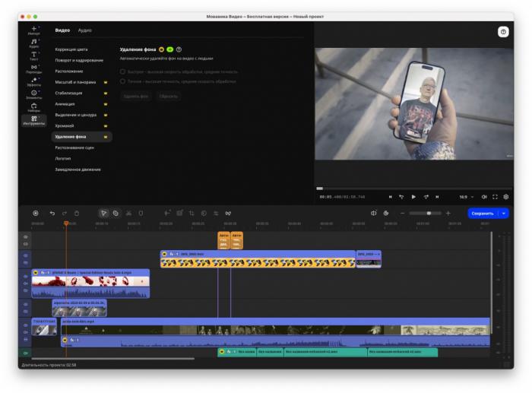
Task: Open the Импорт section in sidebar
Action: pyautogui.click(x=33, y=30)
